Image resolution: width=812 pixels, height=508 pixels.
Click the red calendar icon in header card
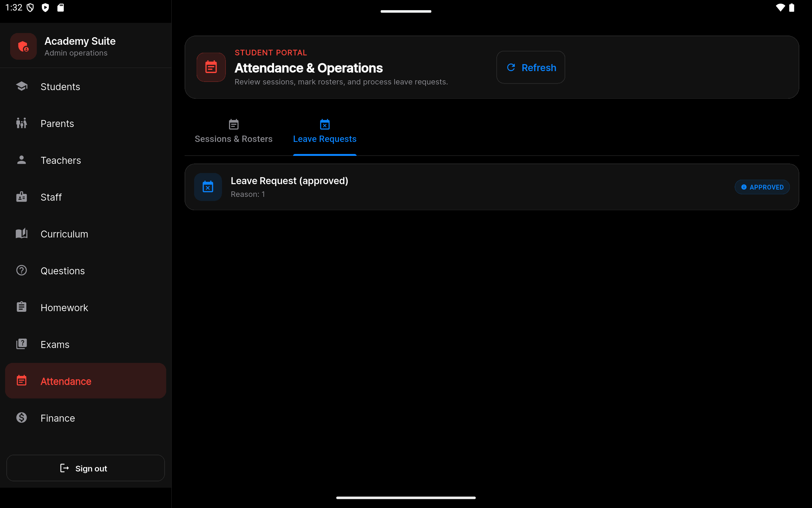pos(211,67)
